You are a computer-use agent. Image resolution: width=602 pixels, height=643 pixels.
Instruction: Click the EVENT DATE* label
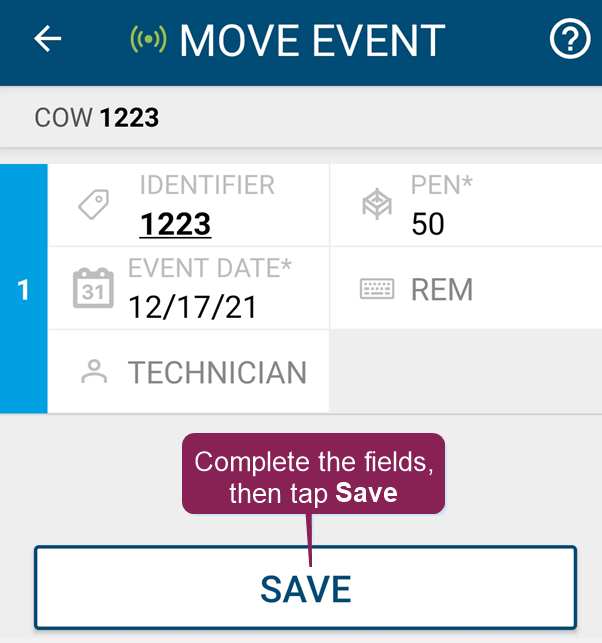tap(209, 268)
